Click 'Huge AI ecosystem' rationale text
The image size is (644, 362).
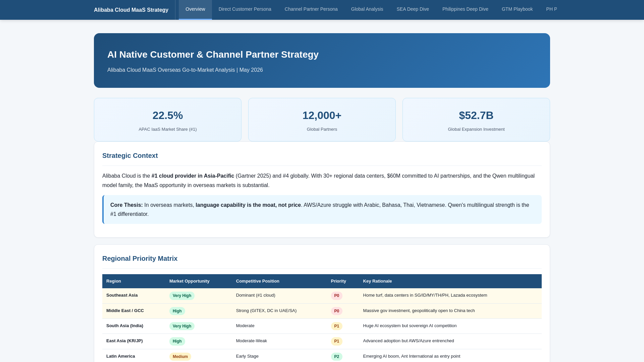(x=410, y=326)
